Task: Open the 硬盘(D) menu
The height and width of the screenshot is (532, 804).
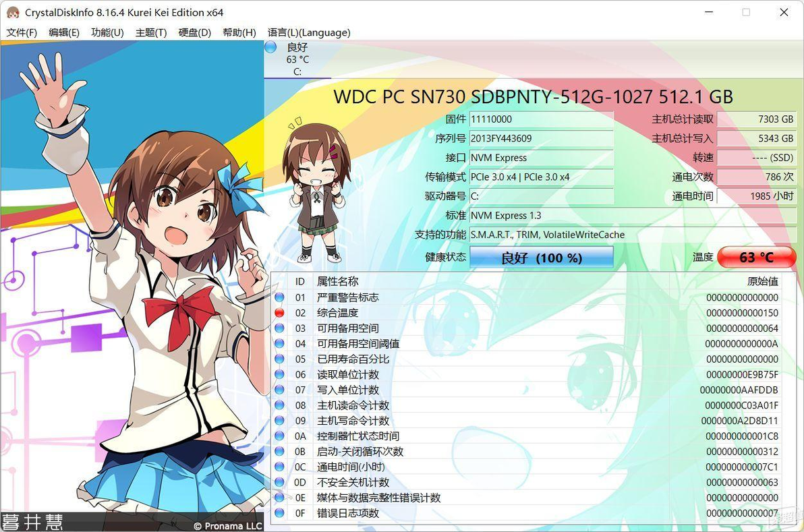Action: [x=194, y=32]
